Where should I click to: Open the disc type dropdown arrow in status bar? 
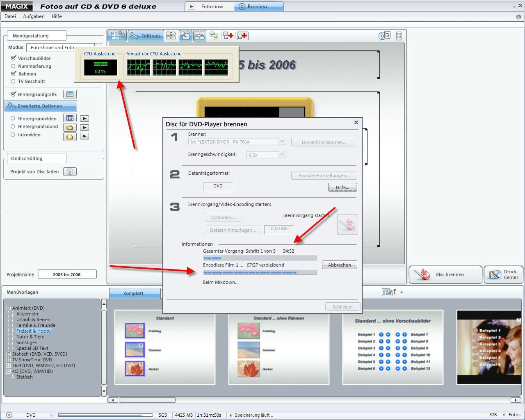(x=52, y=415)
